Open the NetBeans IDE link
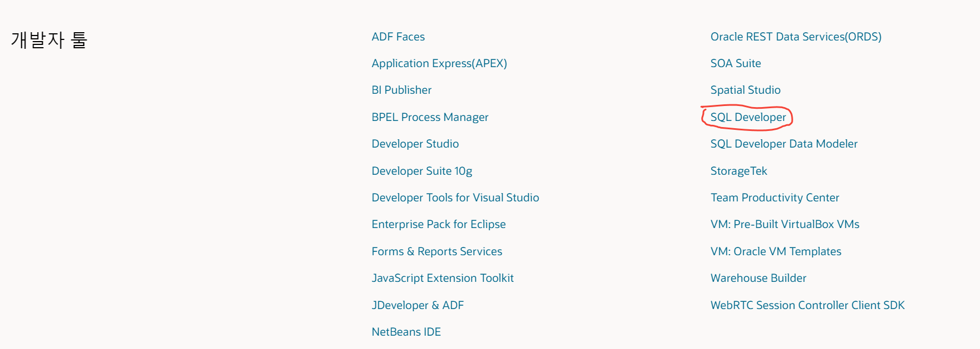Image resolution: width=980 pixels, height=349 pixels. [406, 332]
